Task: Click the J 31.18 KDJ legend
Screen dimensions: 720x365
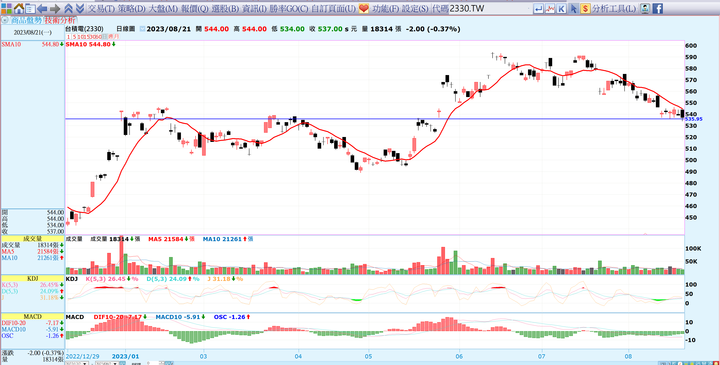Action: 225,279
